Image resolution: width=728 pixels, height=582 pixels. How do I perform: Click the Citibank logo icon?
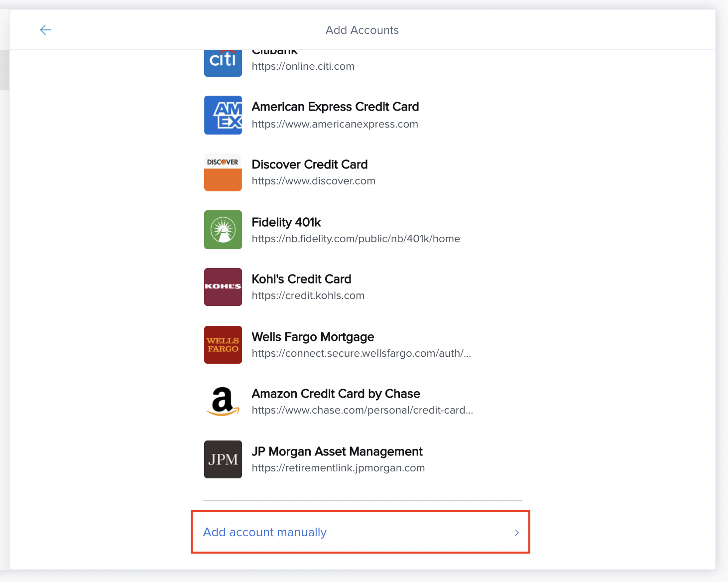223,62
